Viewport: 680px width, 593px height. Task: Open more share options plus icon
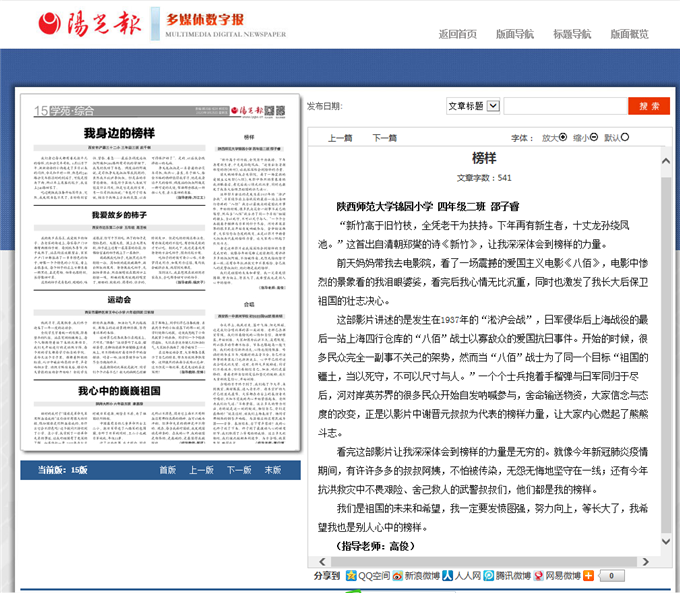click(588, 576)
